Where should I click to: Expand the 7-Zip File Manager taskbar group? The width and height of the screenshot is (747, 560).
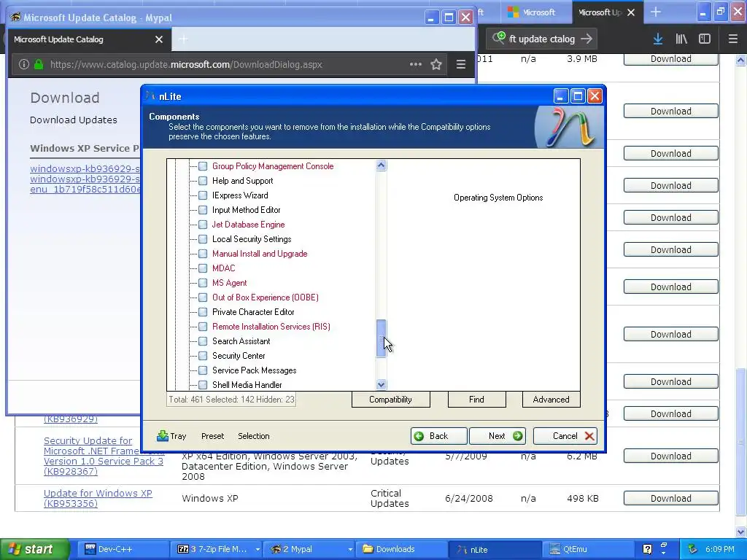point(258,549)
